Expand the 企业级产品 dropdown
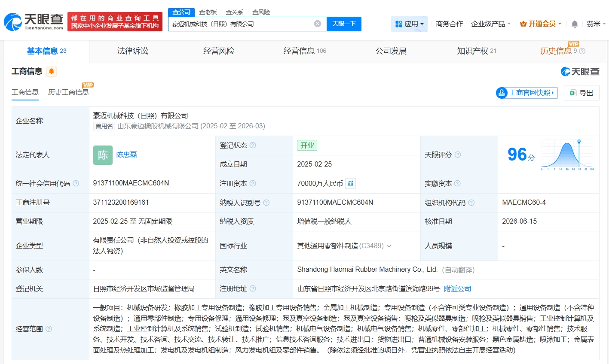The width and height of the screenshot is (609, 364). [x=491, y=24]
